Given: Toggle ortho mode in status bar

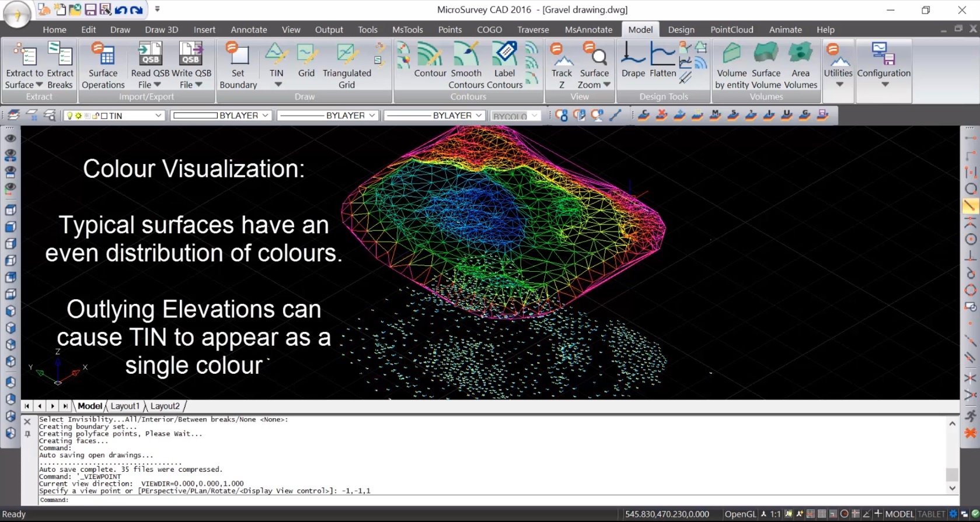Looking at the screenshot, I should [x=833, y=514].
